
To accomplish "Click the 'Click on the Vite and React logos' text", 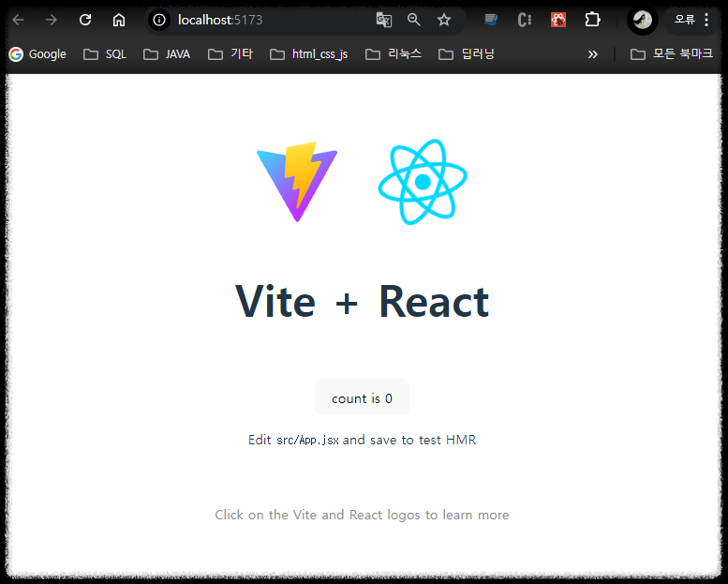I will tap(363, 515).
